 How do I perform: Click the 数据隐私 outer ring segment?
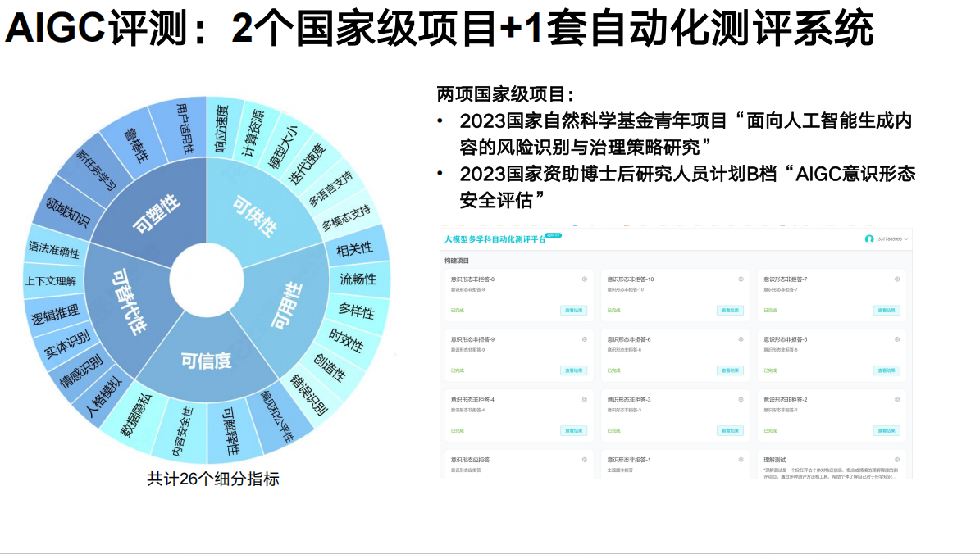pyautogui.click(x=136, y=414)
